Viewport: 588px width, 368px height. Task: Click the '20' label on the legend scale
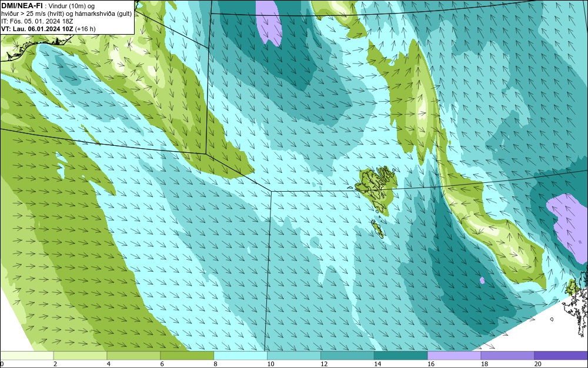(x=538, y=364)
